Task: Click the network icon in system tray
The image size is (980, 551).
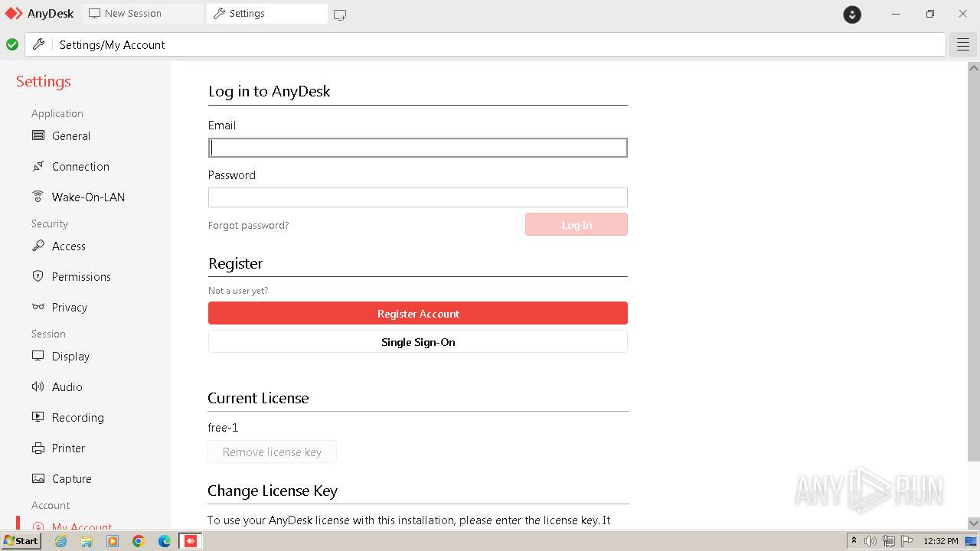Action: click(889, 541)
